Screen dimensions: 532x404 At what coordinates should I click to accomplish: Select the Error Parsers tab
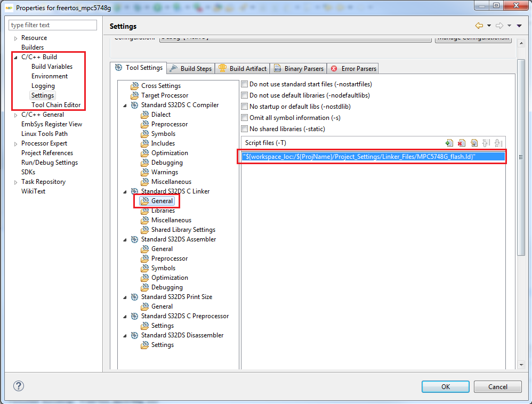353,69
